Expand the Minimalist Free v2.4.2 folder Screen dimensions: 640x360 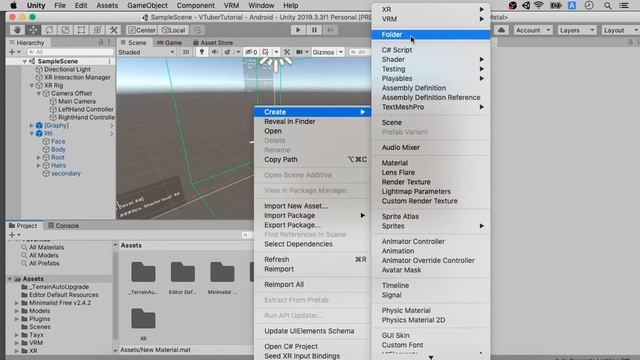(x=17, y=303)
